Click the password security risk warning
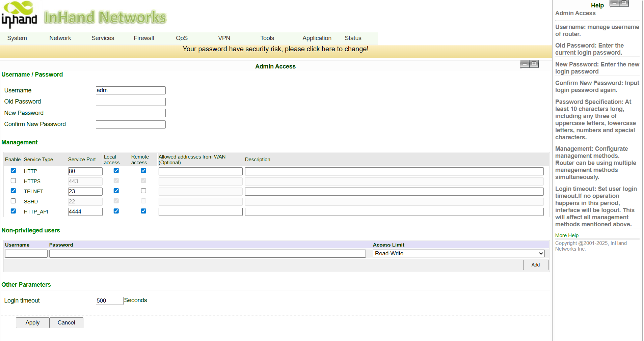The image size is (644, 341). point(275,49)
